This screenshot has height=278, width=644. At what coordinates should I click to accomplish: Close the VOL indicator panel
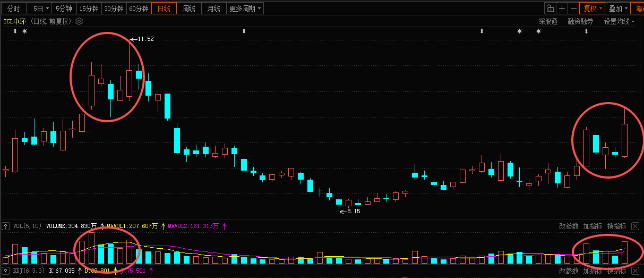(x=635, y=226)
